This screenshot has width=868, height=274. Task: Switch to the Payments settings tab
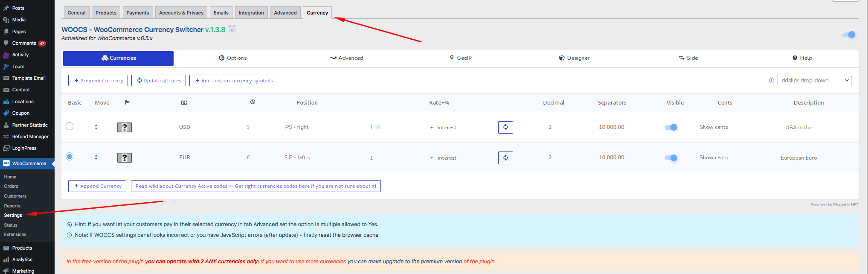[x=138, y=13]
